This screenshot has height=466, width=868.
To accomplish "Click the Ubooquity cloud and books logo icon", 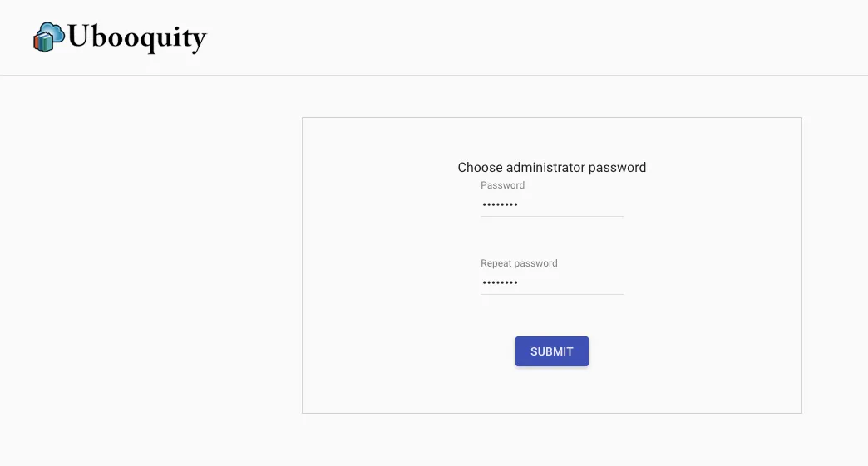I will point(49,37).
